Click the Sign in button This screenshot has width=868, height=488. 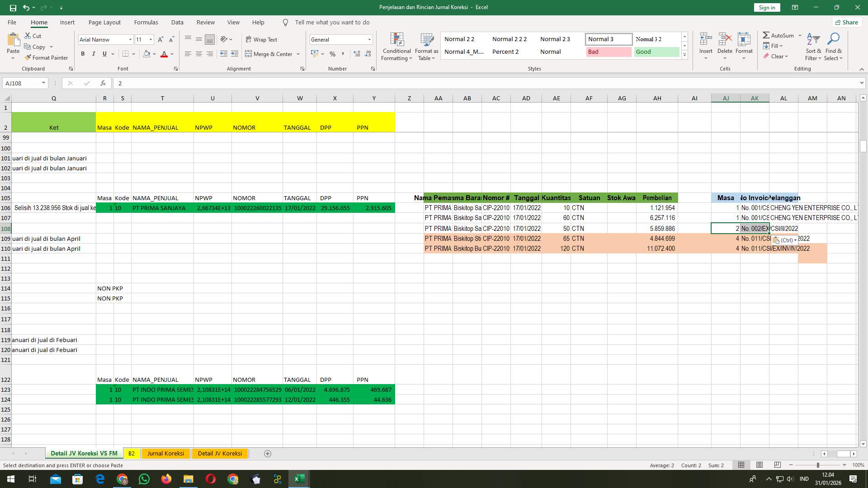tap(766, 7)
